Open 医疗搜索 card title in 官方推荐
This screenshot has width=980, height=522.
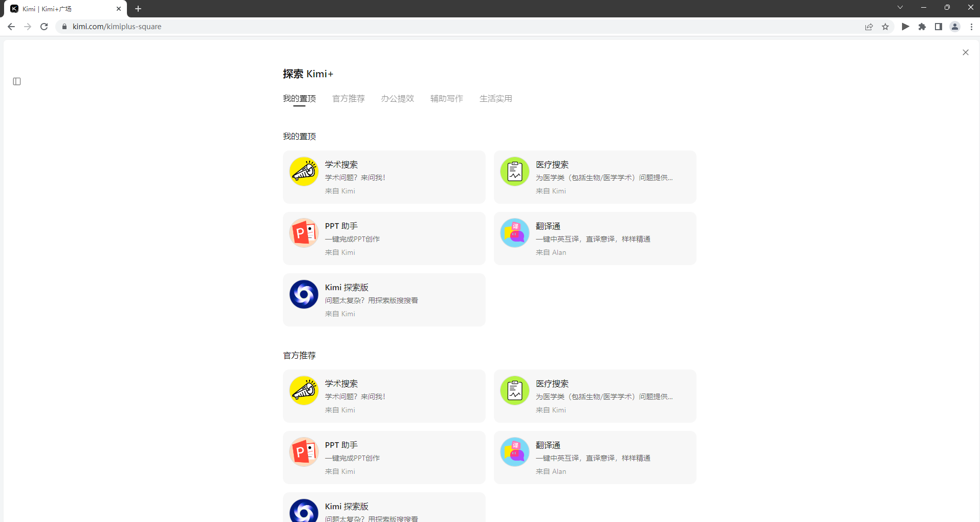coord(552,383)
